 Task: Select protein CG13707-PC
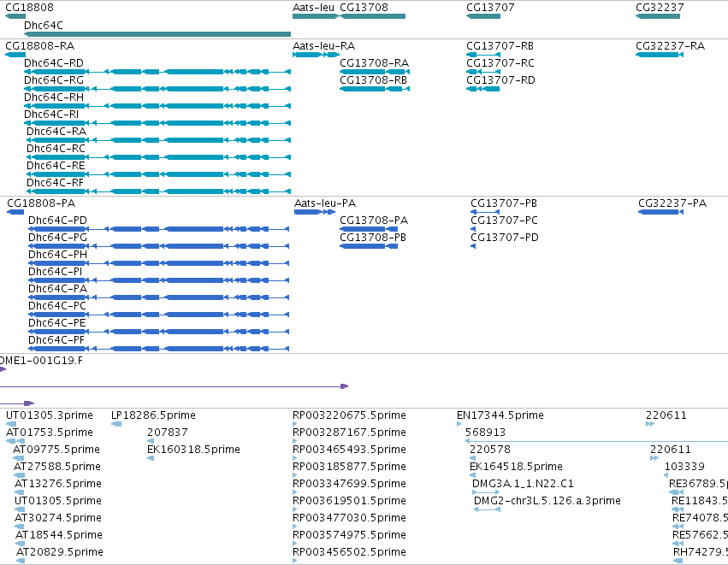coord(473,229)
